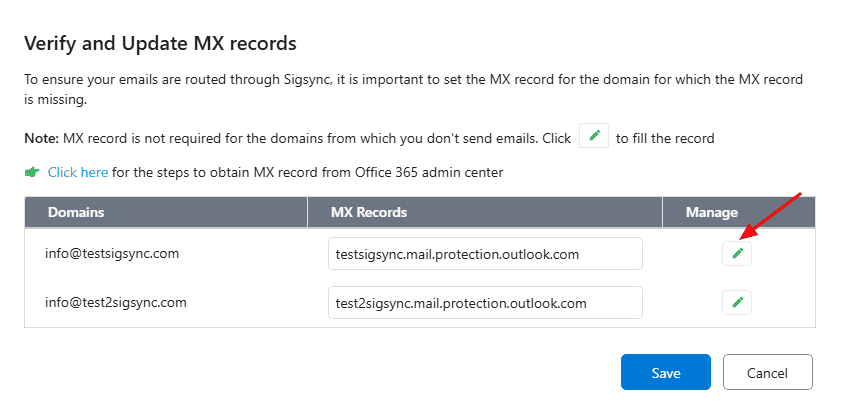Click the MX Records column header

click(x=368, y=212)
